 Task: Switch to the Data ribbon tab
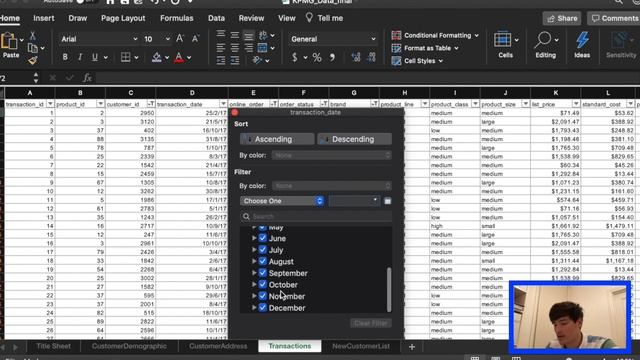click(216, 18)
